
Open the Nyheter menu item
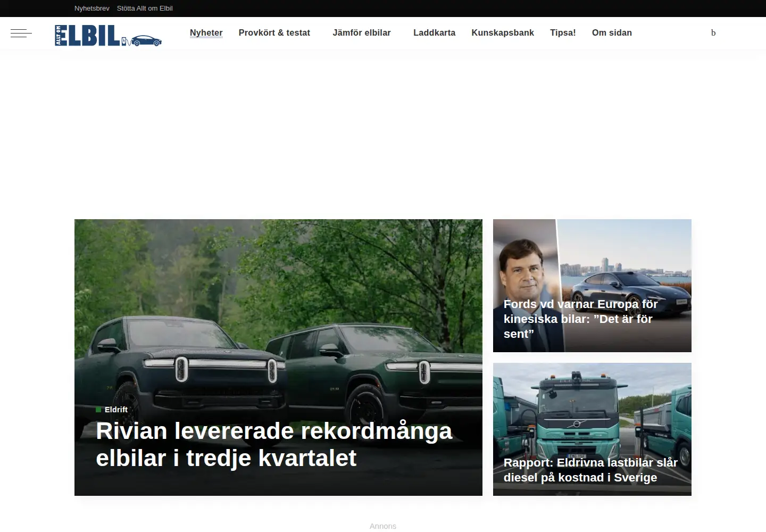(206, 33)
